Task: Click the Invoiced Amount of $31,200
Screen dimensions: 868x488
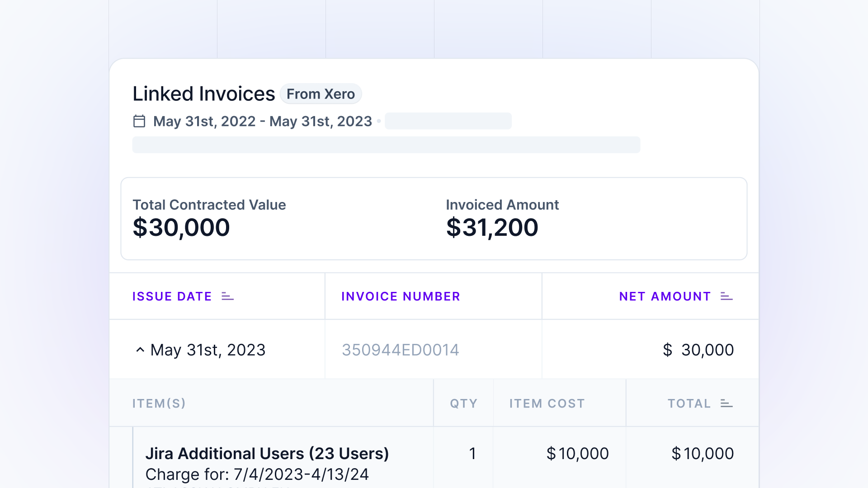Action: 492,227
